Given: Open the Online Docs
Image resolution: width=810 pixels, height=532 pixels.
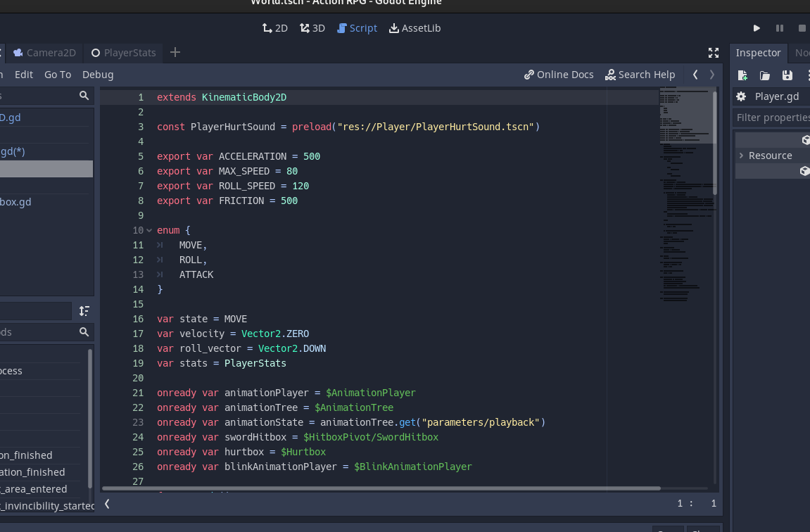Looking at the screenshot, I should tap(559, 74).
